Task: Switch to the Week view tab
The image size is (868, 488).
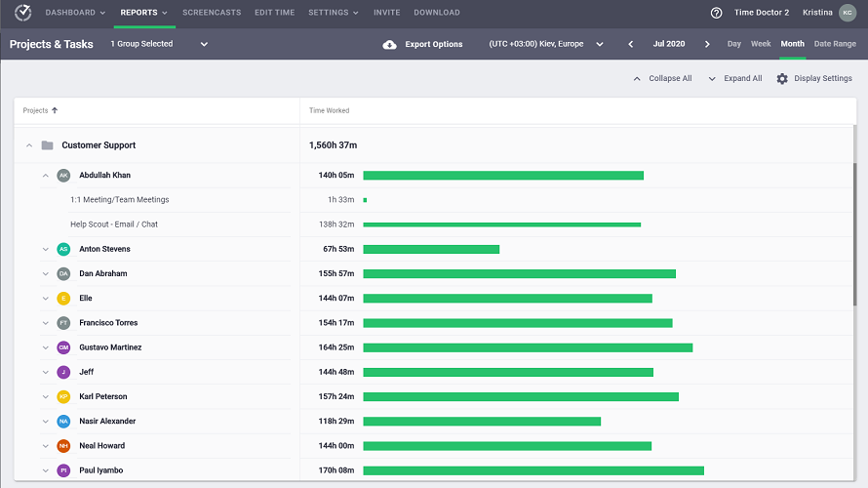Action: 761,44
